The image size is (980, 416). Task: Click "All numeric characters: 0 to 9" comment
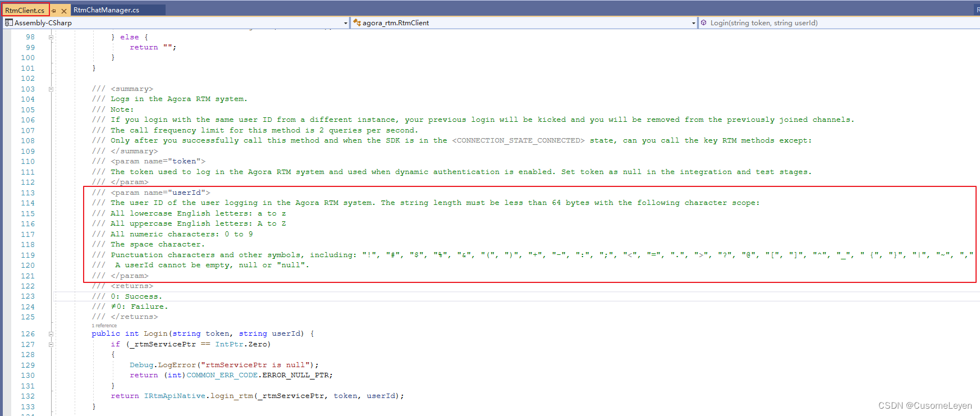[172, 234]
